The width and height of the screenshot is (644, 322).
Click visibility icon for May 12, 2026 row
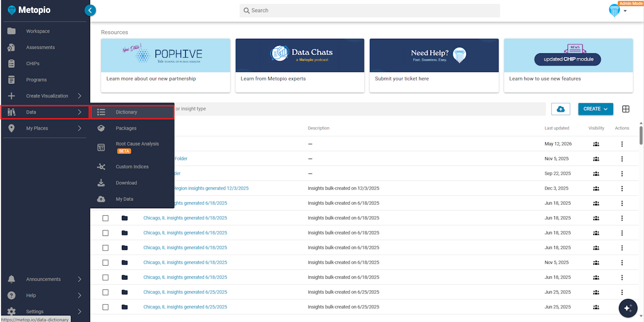pos(596,144)
